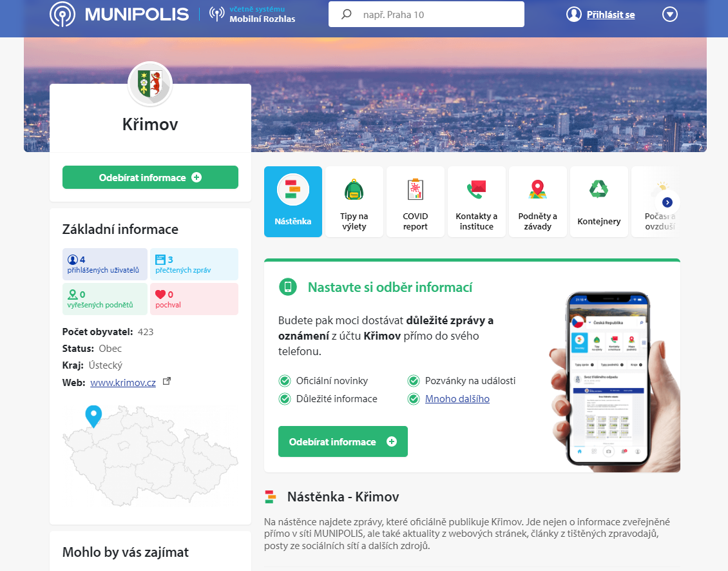
Task: Click the user avatar icon beside Přihlásit se
Action: coord(574,14)
